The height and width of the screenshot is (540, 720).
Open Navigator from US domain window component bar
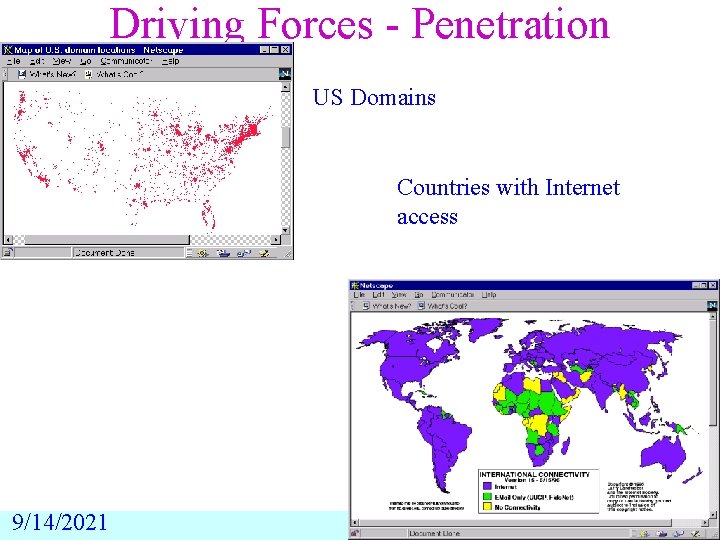[202, 253]
